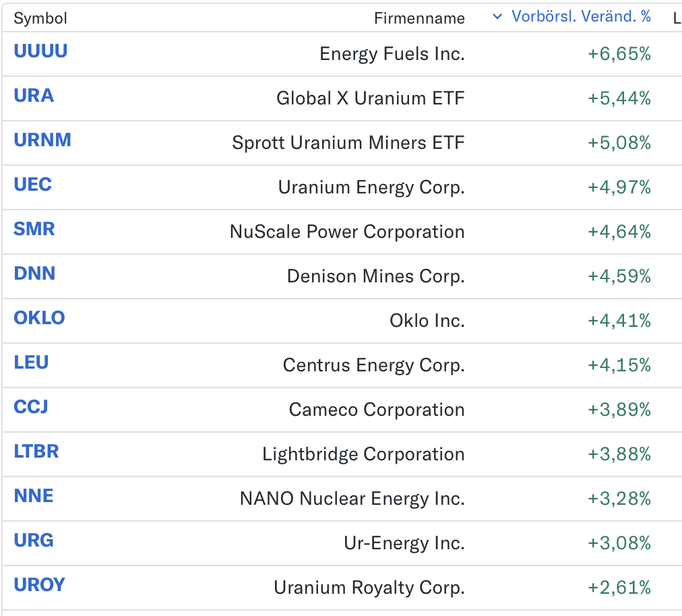Select the Cameco Corporation row name
The width and height of the screenshot is (682, 616).
[x=377, y=410]
